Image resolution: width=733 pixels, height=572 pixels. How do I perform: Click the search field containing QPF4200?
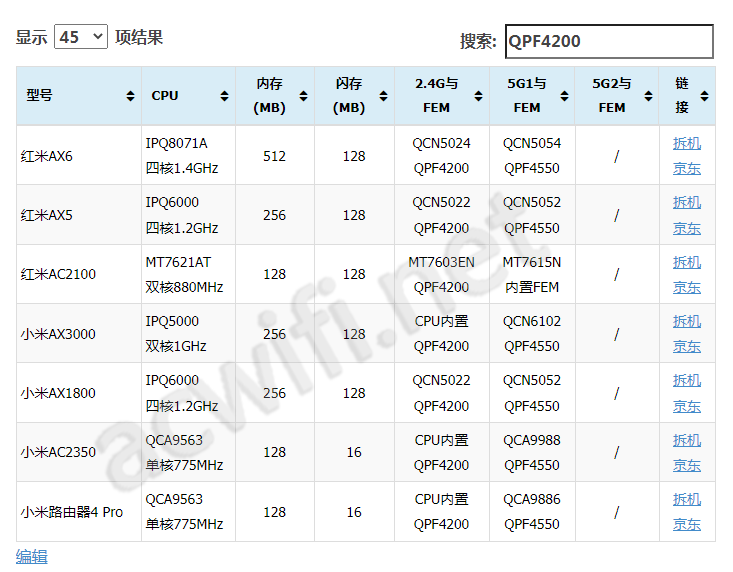coord(609,41)
